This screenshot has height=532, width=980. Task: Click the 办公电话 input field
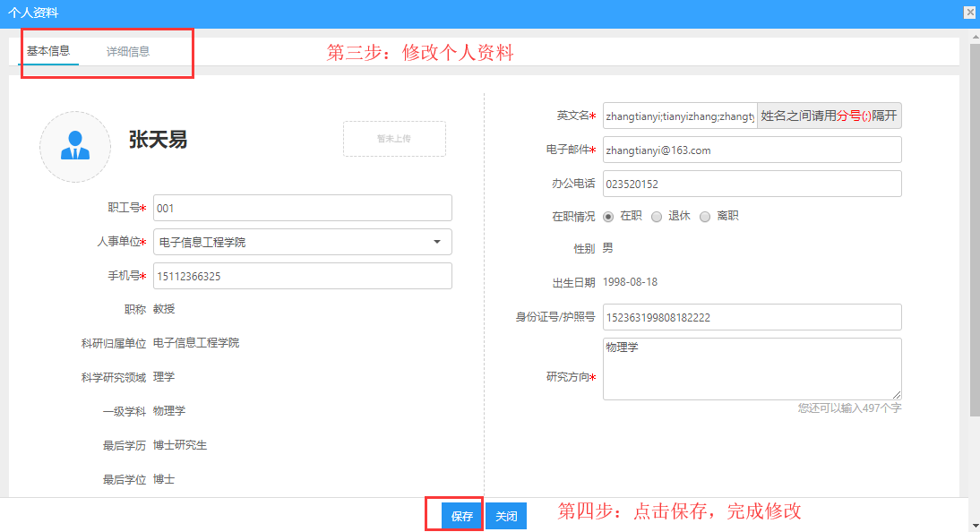tap(752, 184)
